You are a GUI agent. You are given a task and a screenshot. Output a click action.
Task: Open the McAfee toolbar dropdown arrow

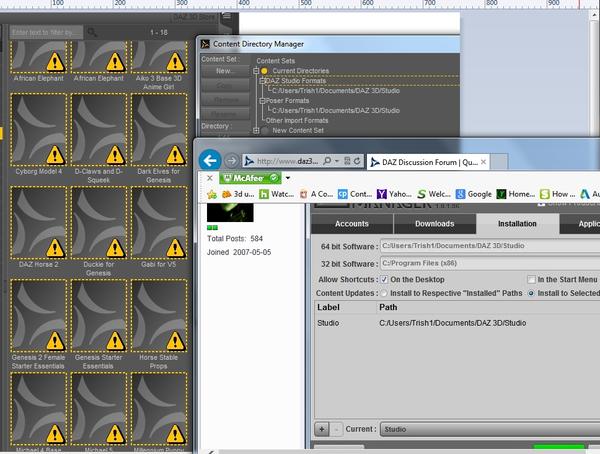tap(288, 178)
